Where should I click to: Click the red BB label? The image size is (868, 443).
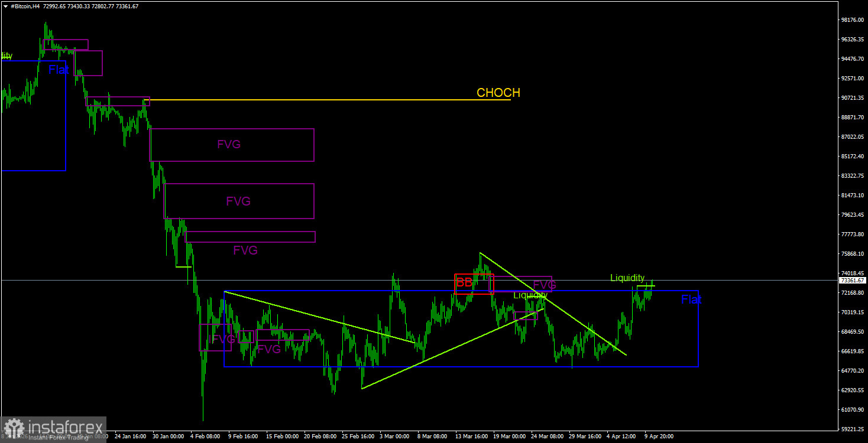point(464,283)
